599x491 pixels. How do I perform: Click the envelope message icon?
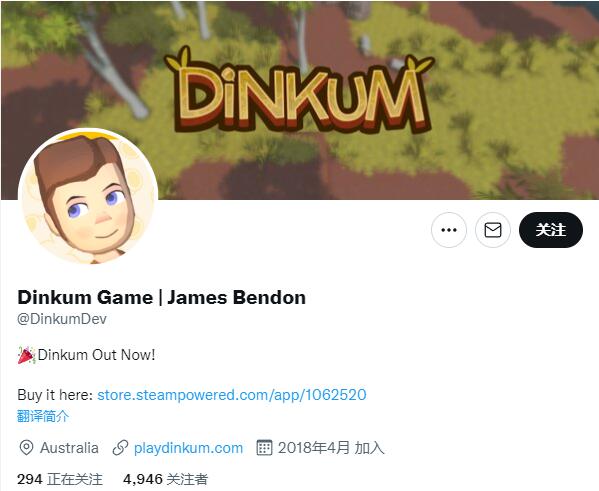492,230
